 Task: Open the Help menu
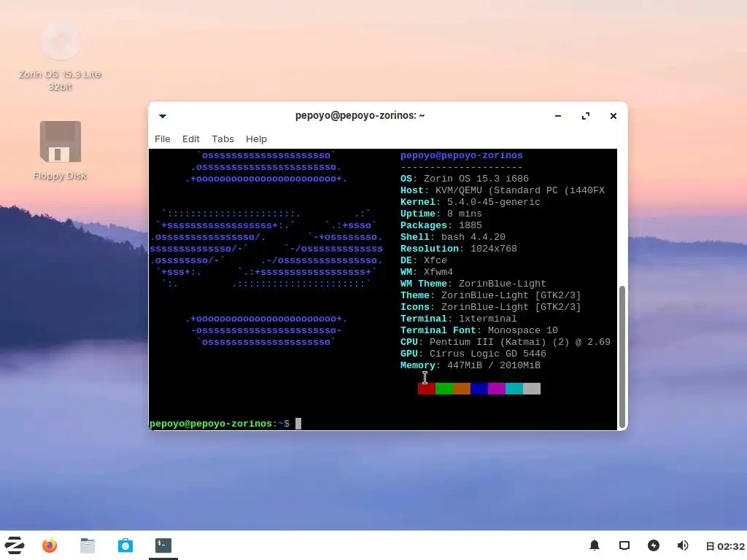point(256,139)
